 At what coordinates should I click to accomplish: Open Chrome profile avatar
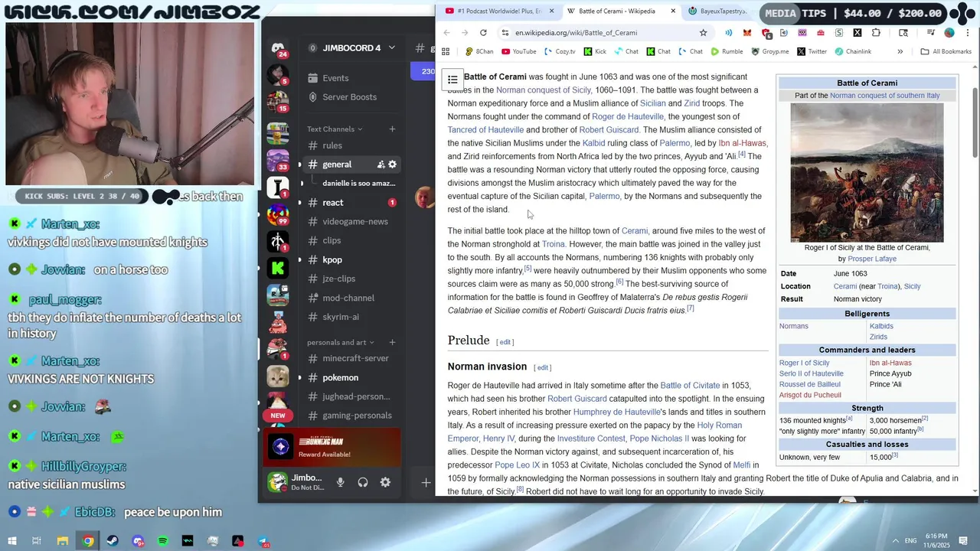coord(949,33)
